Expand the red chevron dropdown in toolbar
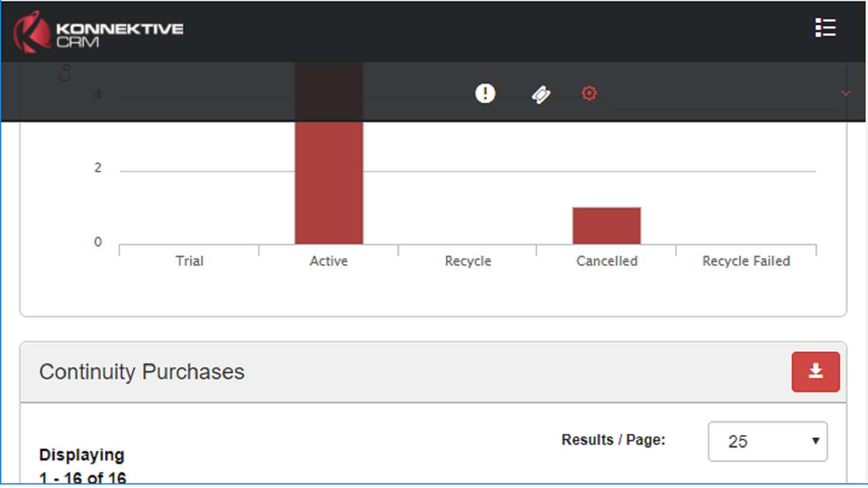Viewport: 868px width, 488px height. 846,93
